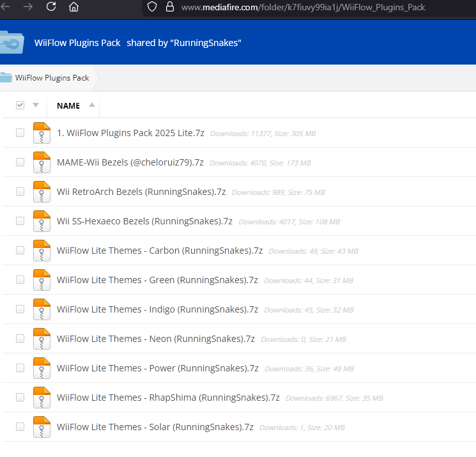Viewport: 476px width, 457px height.
Task: Tick the RhapShima theme checkbox
Action: 20,397
